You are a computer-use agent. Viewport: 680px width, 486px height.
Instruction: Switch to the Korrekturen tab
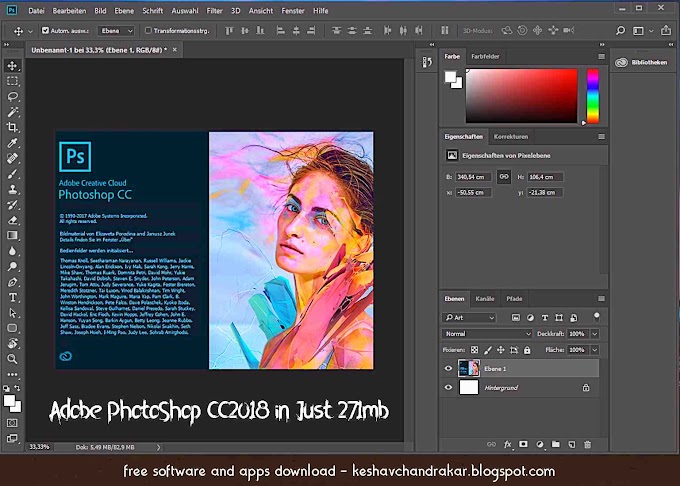pos(511,137)
